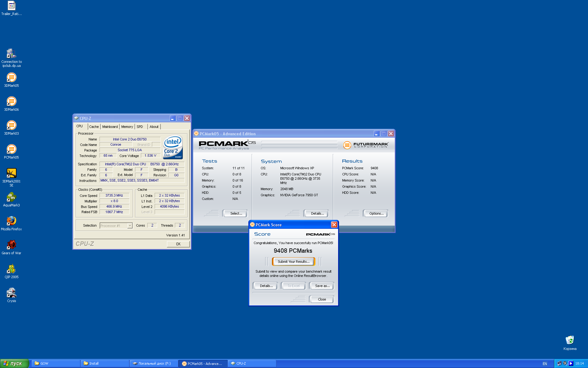Click the 9408 PCMarks score text

[293, 251]
